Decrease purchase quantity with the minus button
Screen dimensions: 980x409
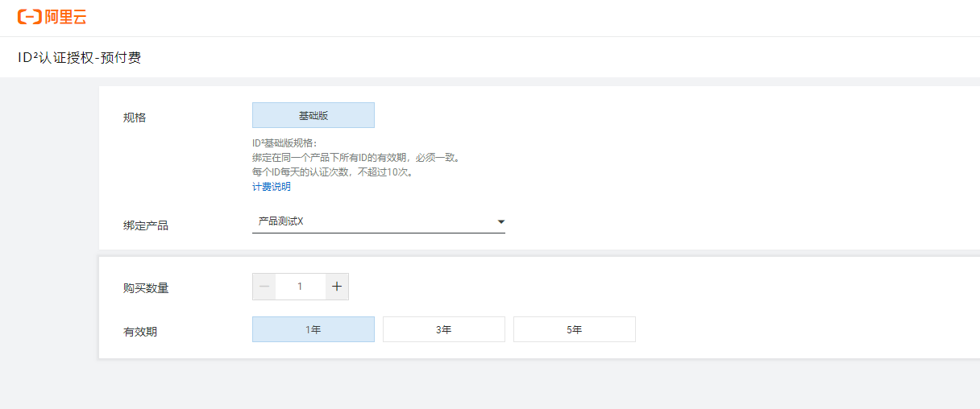click(x=264, y=287)
